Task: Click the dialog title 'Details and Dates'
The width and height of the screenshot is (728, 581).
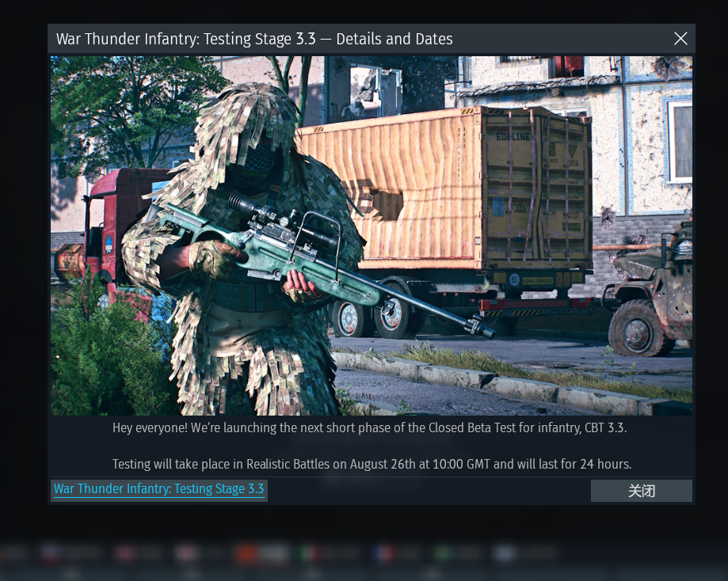Action: [x=394, y=39]
